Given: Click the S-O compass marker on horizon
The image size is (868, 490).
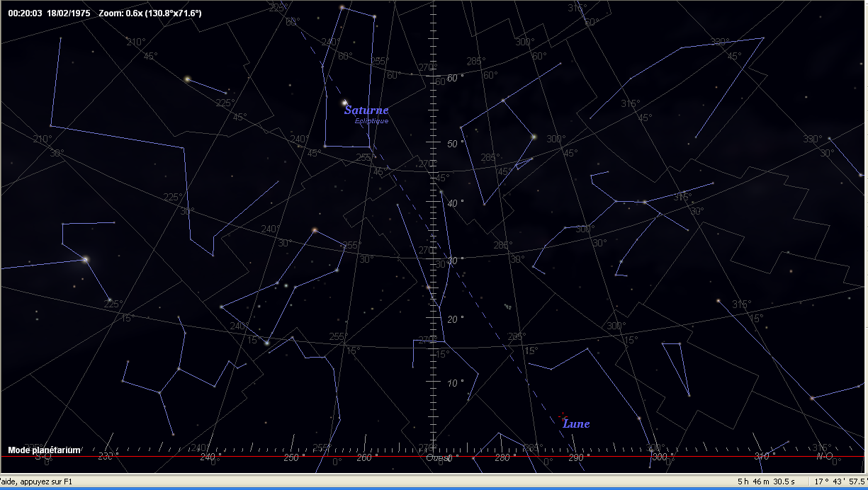Looking at the screenshot, I should (x=44, y=457).
